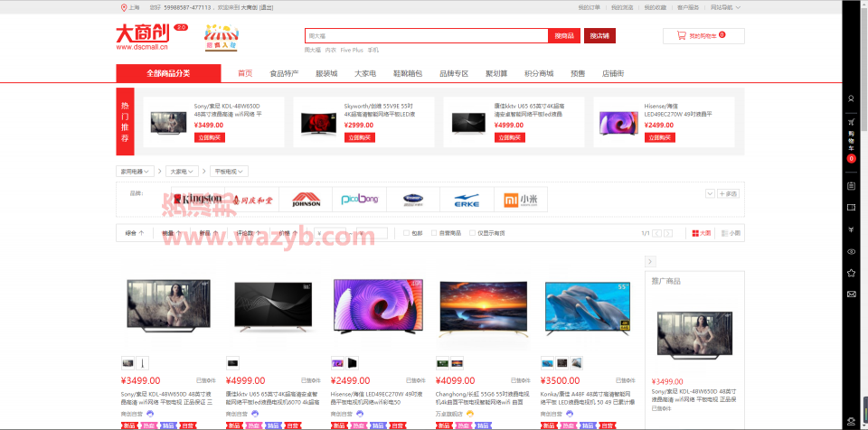Select first variant thumbnail under Konka ¥3500.00
The height and width of the screenshot is (430, 868).
tap(548, 363)
